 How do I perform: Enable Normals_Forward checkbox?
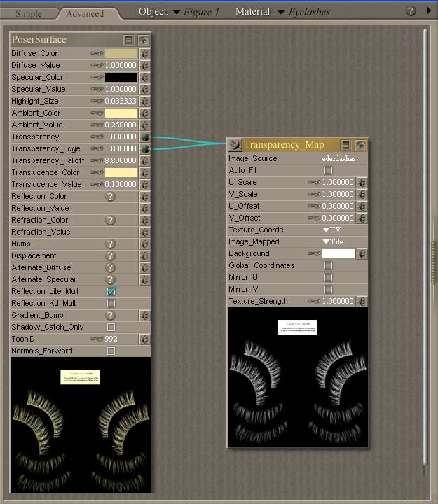[111, 351]
